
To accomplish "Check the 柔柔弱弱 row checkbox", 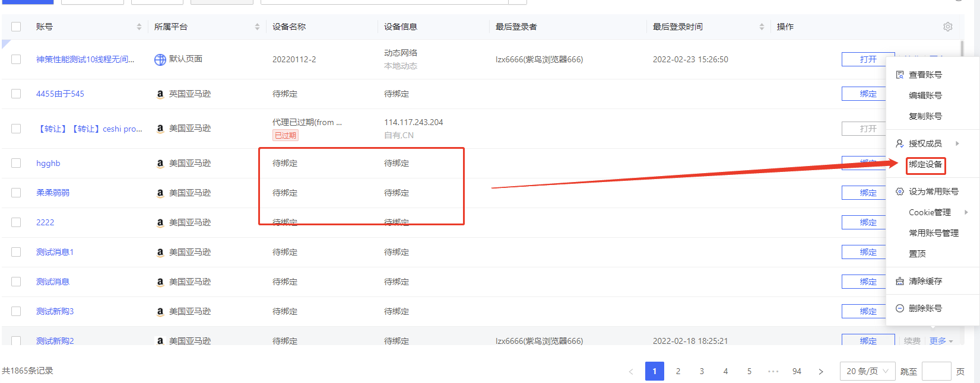I will (x=16, y=193).
